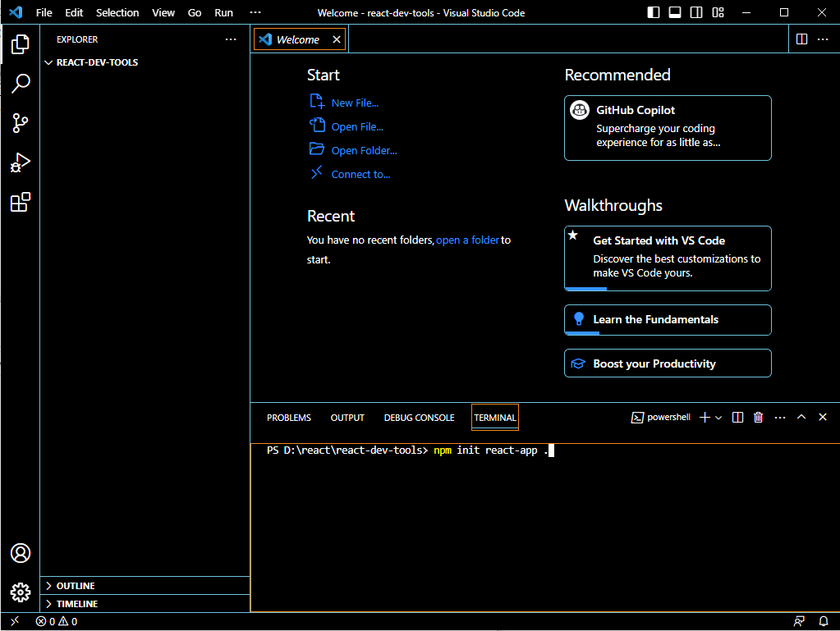Switch to the DEBUG CONSOLE tab
The height and width of the screenshot is (631, 840).
coord(419,418)
